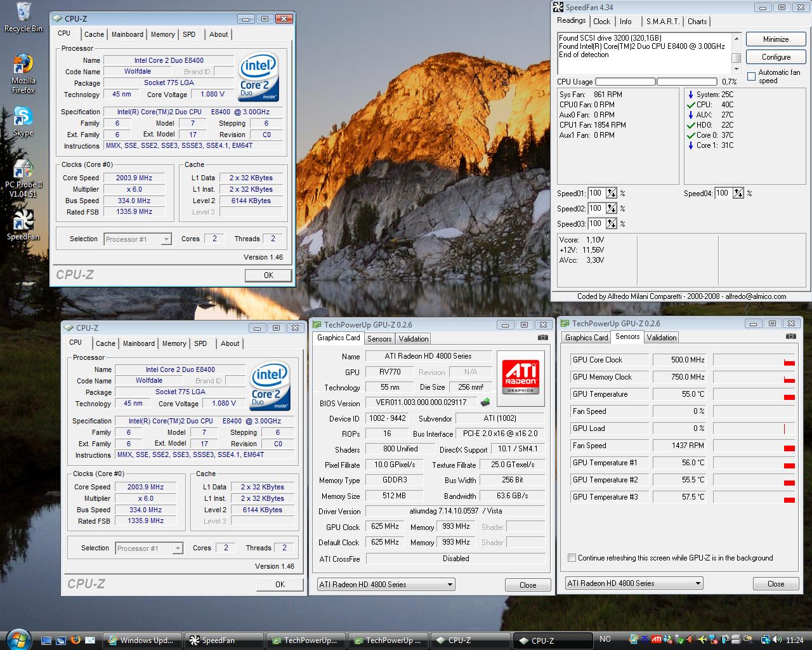Click the Switch between windows quick launch icon
Viewport: 812px width, 650px height.
click(61, 640)
